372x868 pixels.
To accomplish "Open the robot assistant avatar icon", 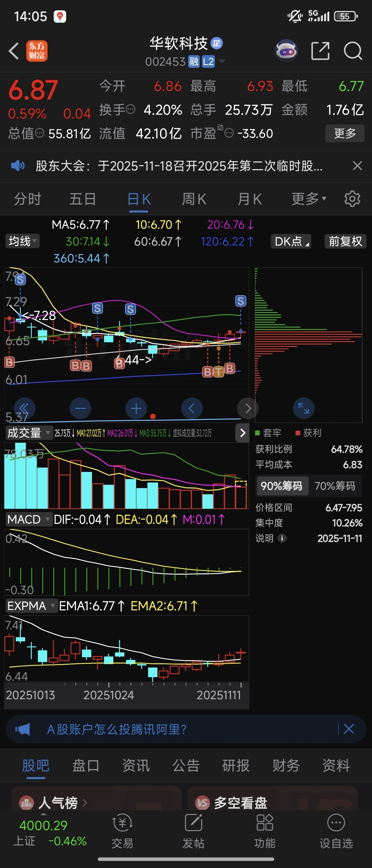I will [x=286, y=51].
